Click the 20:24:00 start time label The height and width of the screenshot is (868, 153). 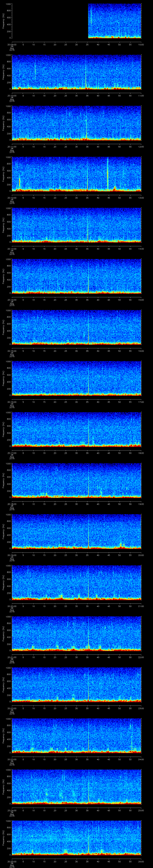pos(12,810)
